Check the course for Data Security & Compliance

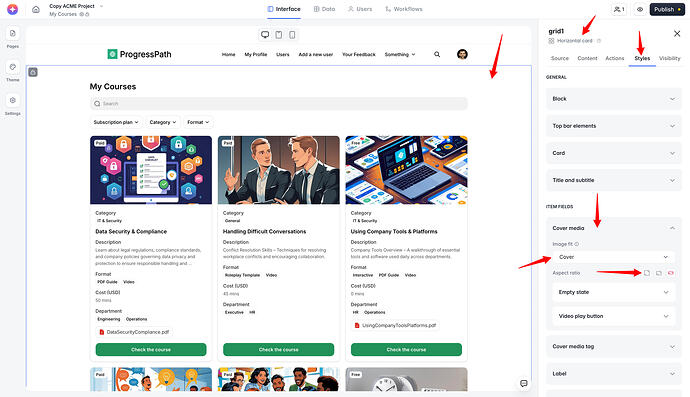tap(151, 349)
